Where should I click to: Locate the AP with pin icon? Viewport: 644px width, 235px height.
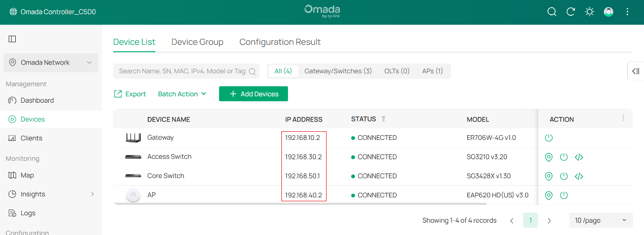tap(549, 195)
